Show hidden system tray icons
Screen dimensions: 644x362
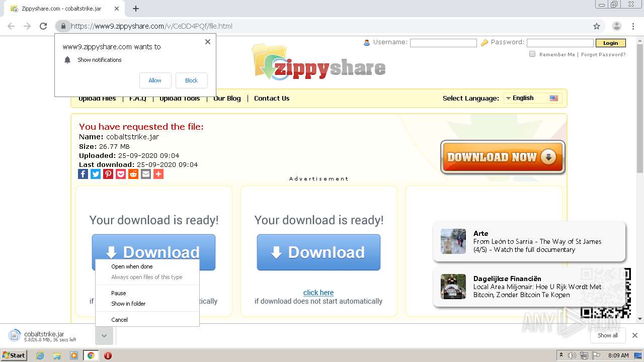click(561, 355)
